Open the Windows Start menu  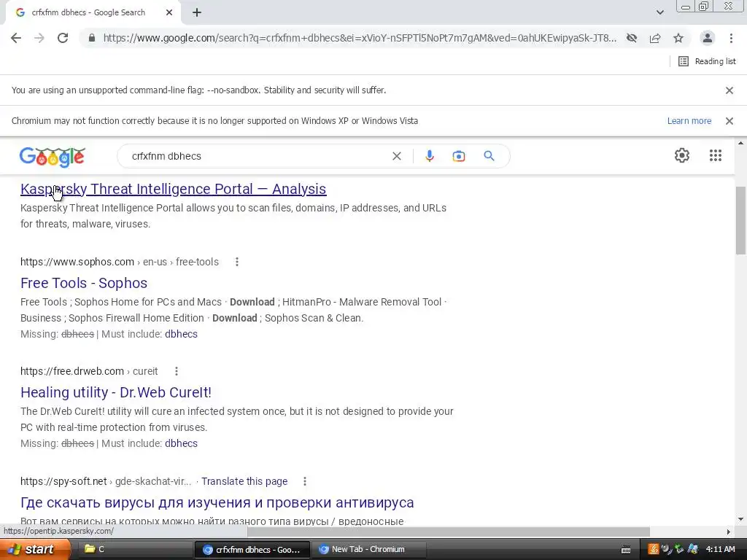pos(35,550)
